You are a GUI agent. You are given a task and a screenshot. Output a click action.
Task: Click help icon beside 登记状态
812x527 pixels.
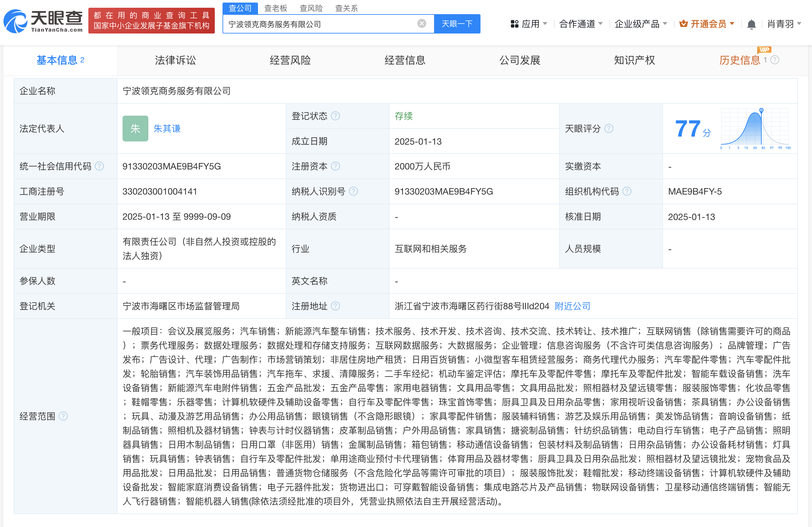335,116
